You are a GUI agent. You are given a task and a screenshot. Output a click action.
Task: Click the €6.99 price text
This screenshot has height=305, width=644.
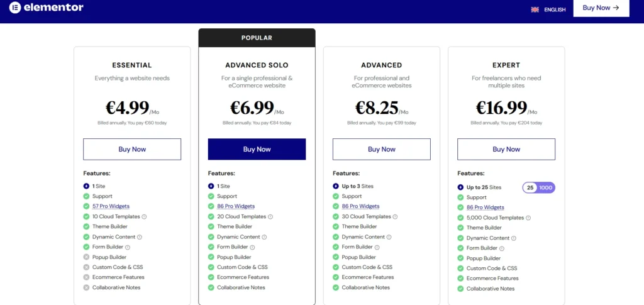point(252,108)
